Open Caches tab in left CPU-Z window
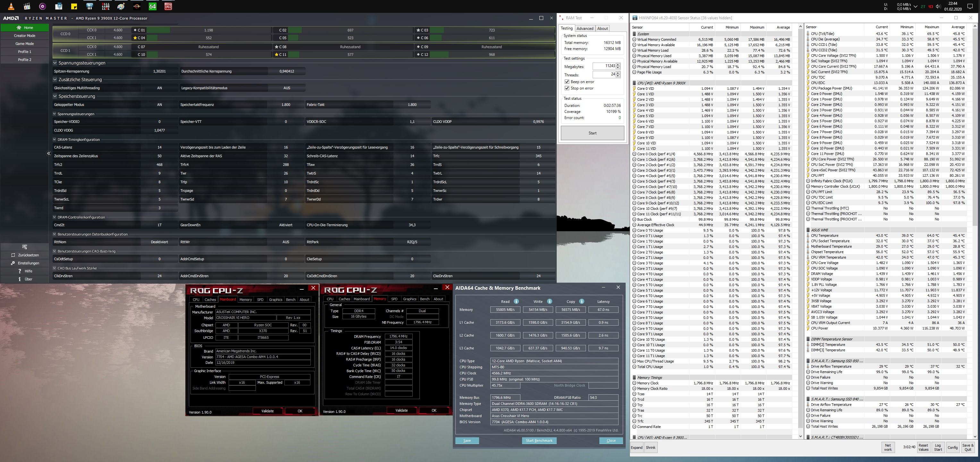This screenshot has height=462, width=980. coord(210,300)
